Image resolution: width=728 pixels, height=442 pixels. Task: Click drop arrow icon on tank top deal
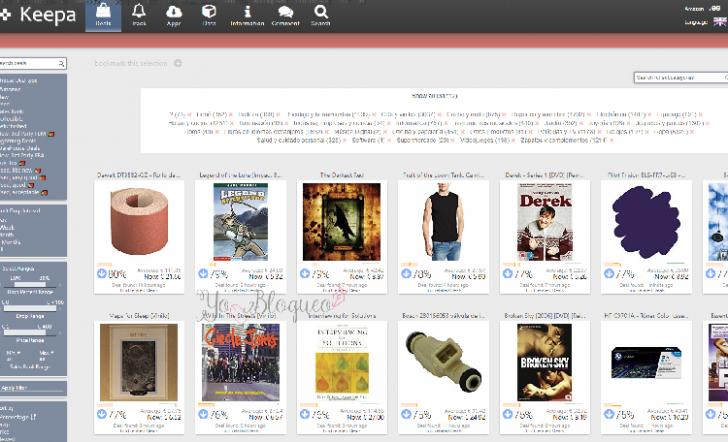[406, 273]
